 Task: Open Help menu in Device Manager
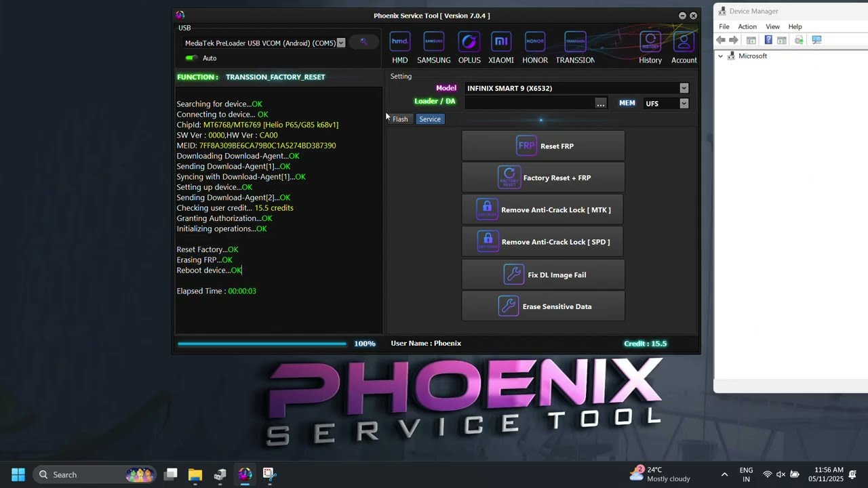(795, 26)
